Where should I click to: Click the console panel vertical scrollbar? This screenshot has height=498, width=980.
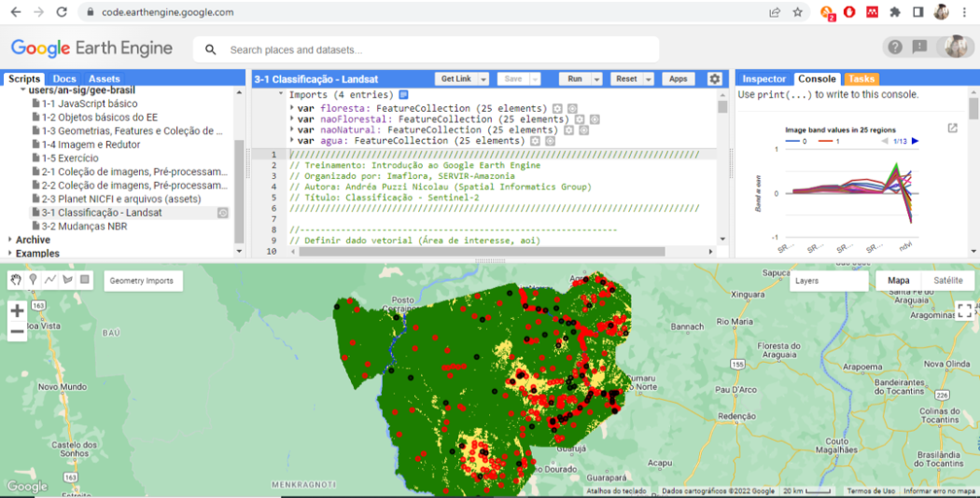(x=973, y=108)
